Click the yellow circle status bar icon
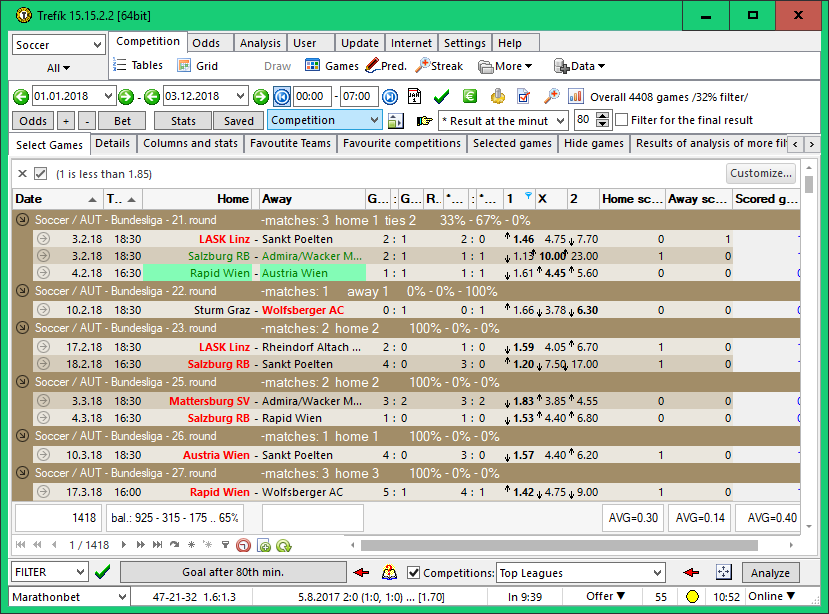This screenshot has height=614, width=829. coord(691,597)
